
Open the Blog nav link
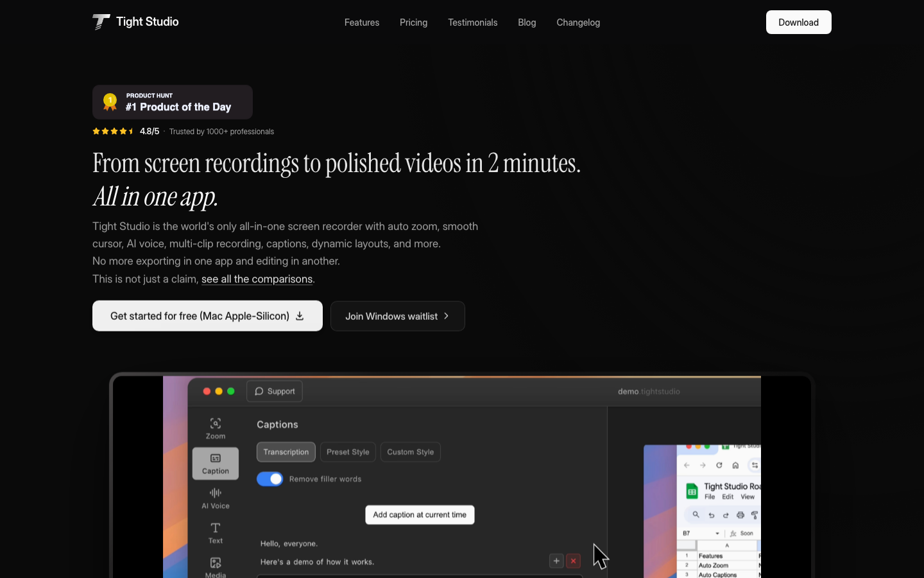pos(527,22)
